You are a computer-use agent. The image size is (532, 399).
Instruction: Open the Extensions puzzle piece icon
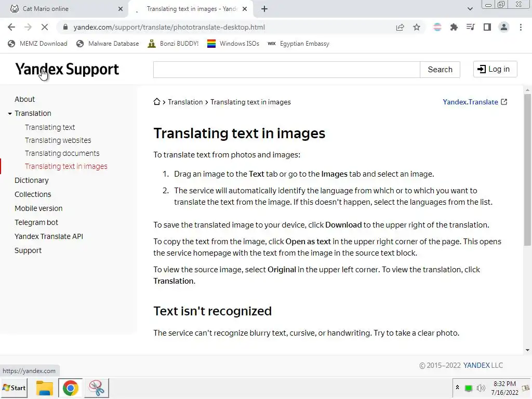click(454, 27)
